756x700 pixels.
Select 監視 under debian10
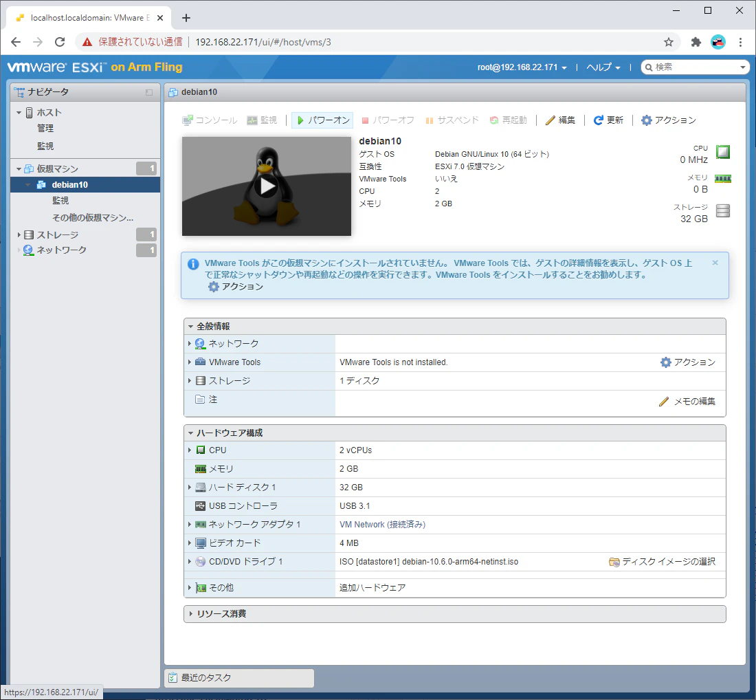coord(60,200)
